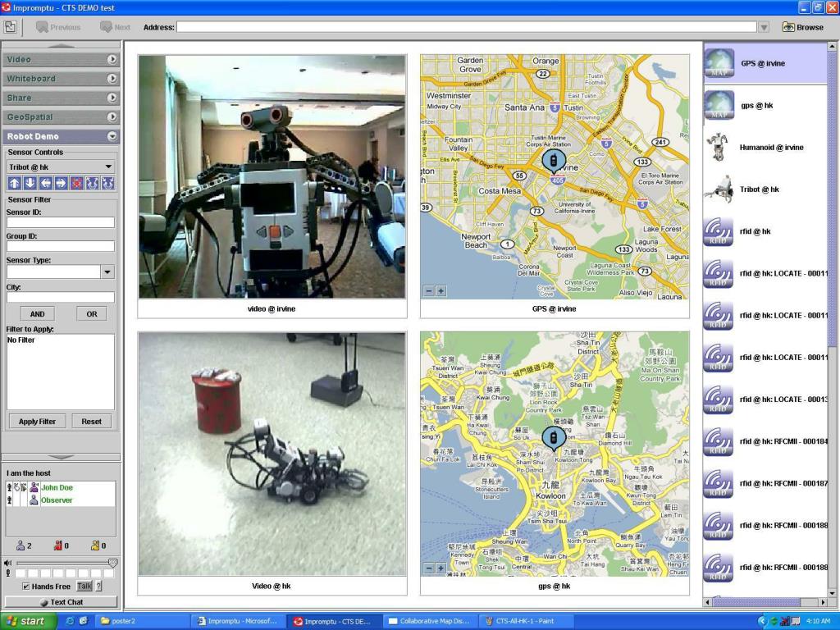840x630 pixels.
Task: Zoom in on the gps @ hk map
Action: (441, 568)
